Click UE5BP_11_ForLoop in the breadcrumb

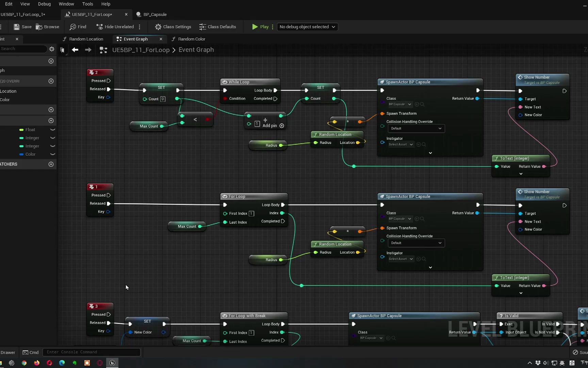click(x=141, y=50)
